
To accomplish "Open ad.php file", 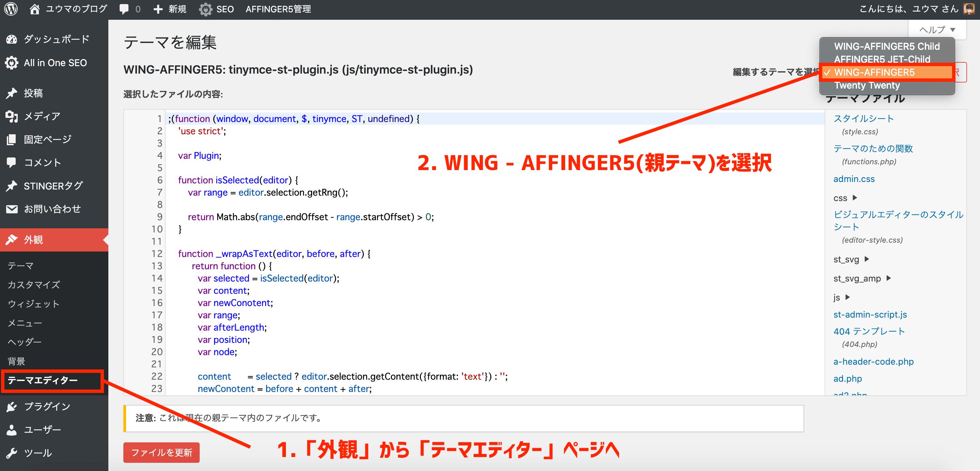I will pyautogui.click(x=847, y=379).
